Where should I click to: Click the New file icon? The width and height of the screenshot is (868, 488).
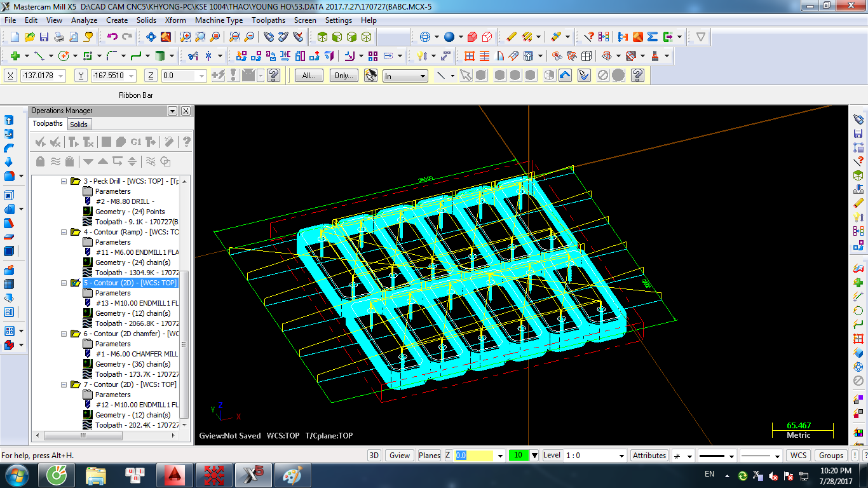[x=15, y=37]
